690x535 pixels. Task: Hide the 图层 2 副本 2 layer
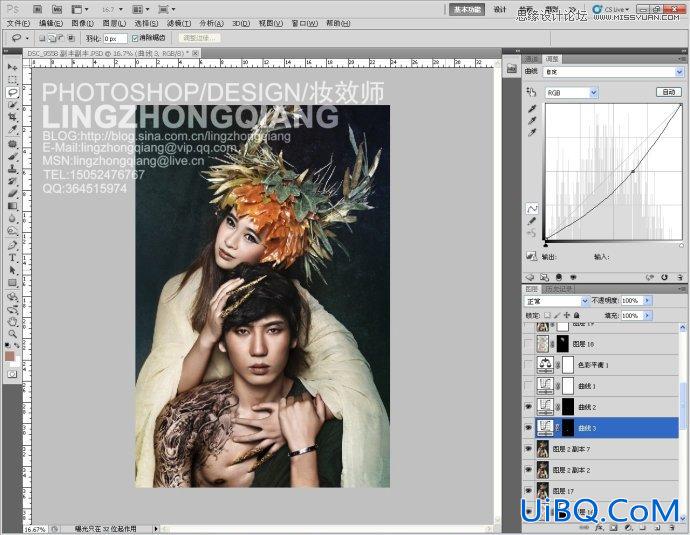click(529, 470)
